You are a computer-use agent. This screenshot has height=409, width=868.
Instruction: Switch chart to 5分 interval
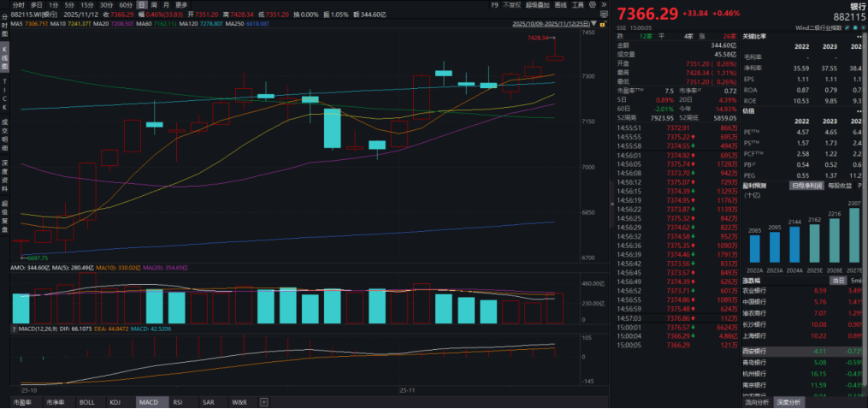[68, 4]
